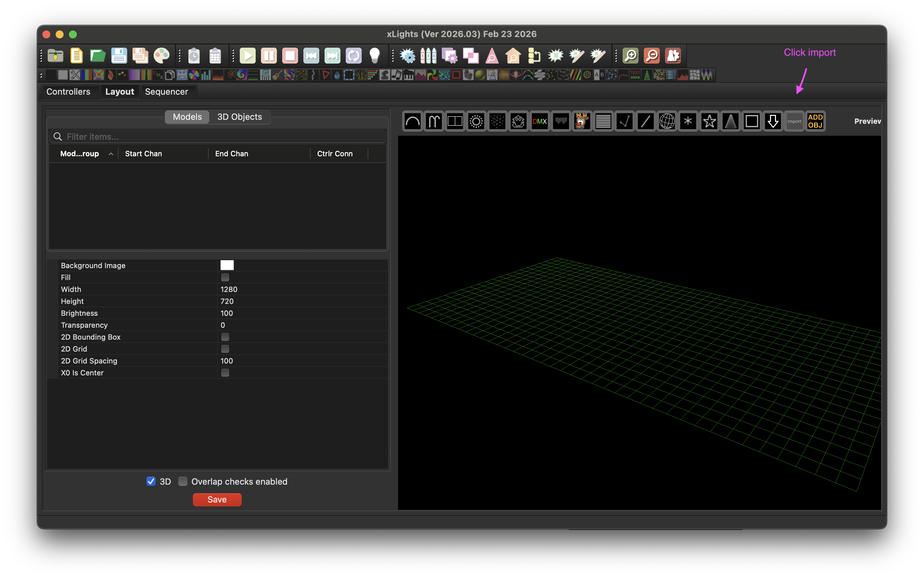
Task: Click the Width value 1280
Action: (x=229, y=289)
